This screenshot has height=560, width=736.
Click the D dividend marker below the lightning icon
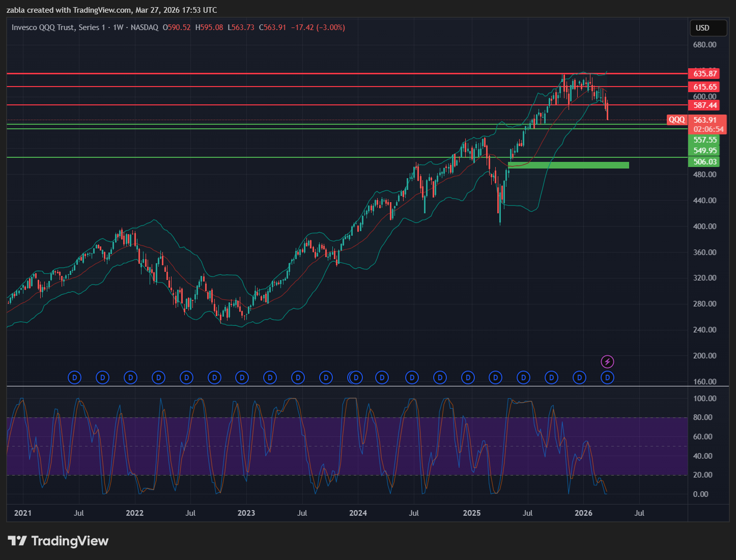[607, 378]
